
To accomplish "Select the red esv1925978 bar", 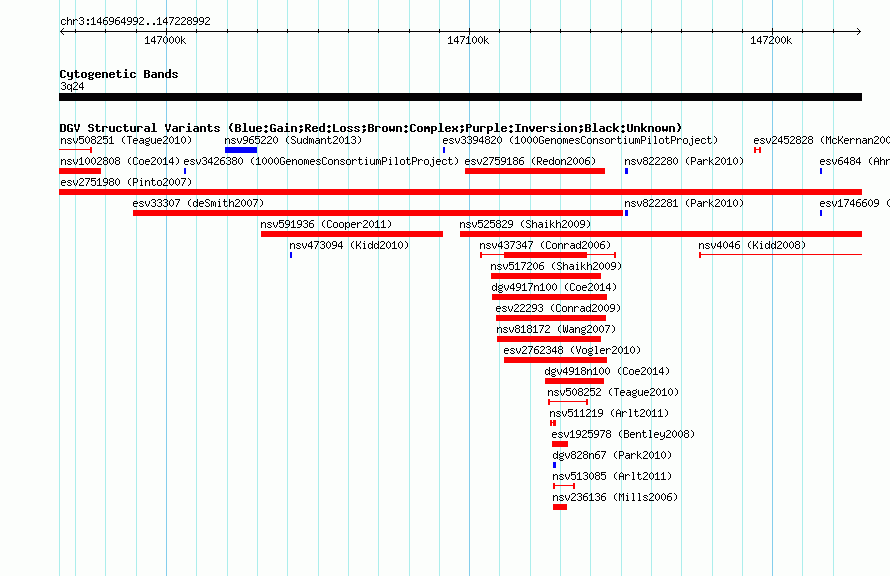I will (560, 444).
